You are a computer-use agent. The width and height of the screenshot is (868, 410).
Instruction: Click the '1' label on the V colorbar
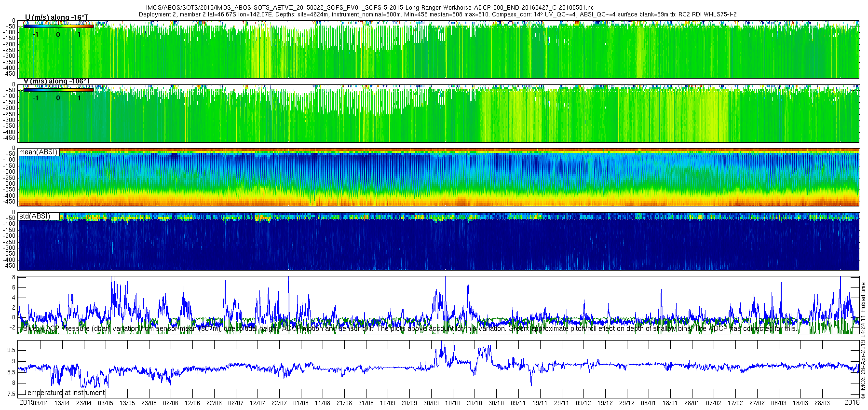click(80, 98)
